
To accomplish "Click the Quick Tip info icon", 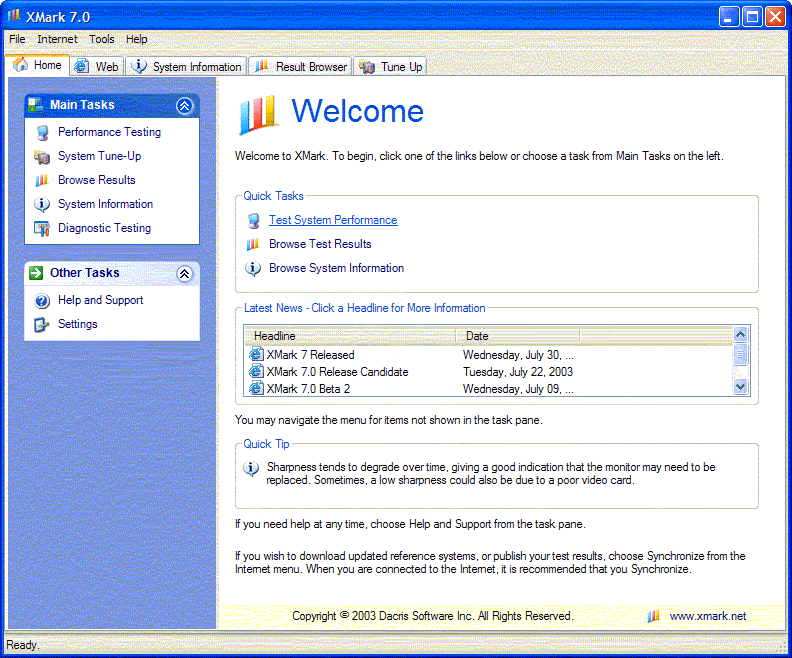I will 251,469.
